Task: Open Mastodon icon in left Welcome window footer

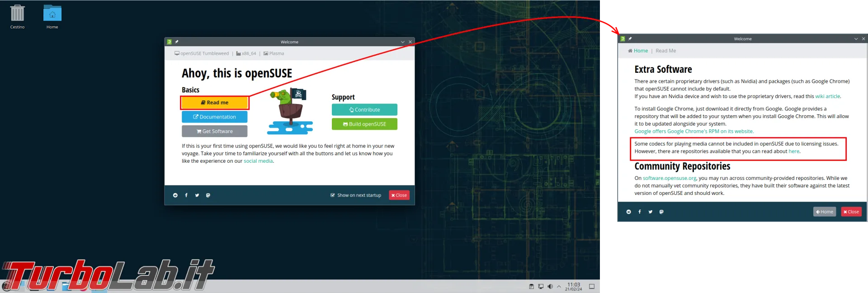Action: (x=208, y=195)
